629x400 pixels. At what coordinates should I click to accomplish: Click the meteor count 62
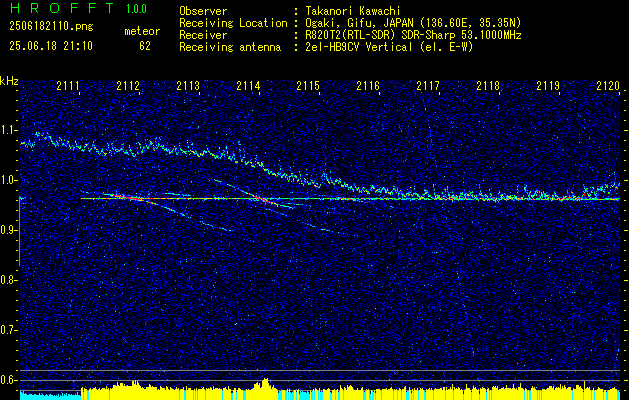[x=145, y=46]
